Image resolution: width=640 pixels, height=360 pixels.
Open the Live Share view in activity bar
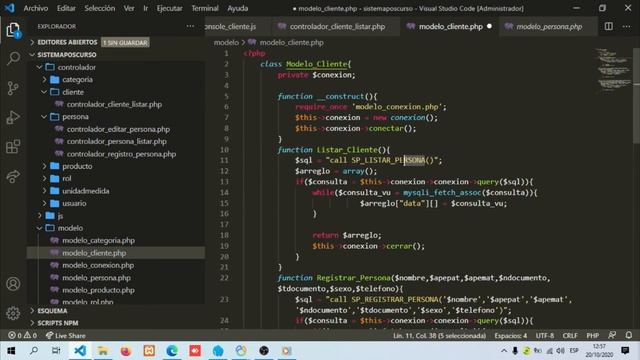pos(13,176)
